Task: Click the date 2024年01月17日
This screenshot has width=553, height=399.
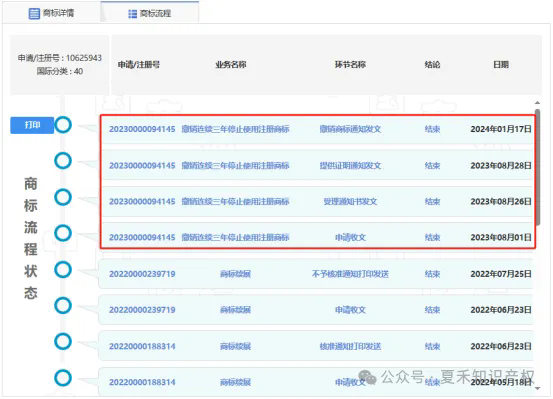Action: coord(501,129)
